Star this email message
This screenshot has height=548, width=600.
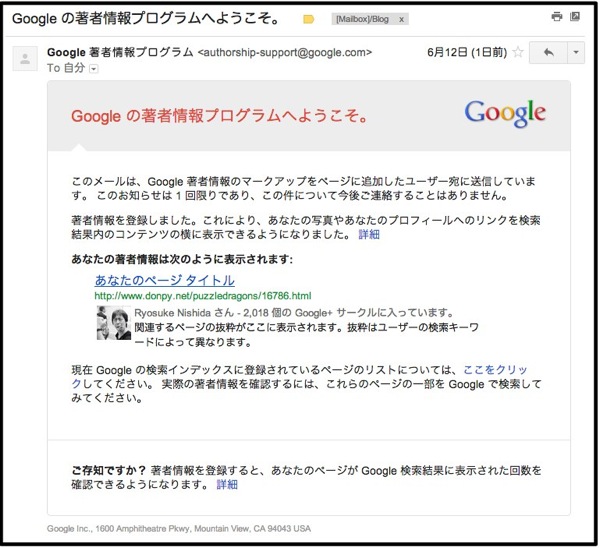pyautogui.click(x=518, y=52)
